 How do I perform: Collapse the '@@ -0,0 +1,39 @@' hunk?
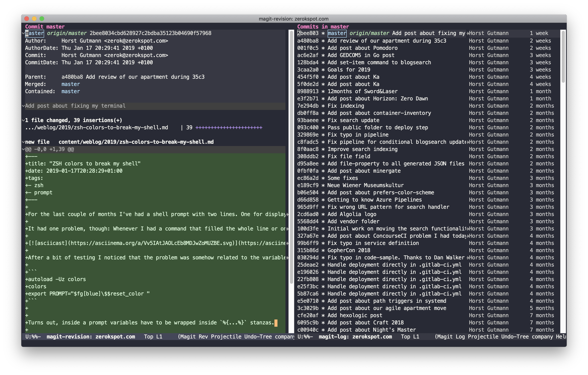coord(23,149)
